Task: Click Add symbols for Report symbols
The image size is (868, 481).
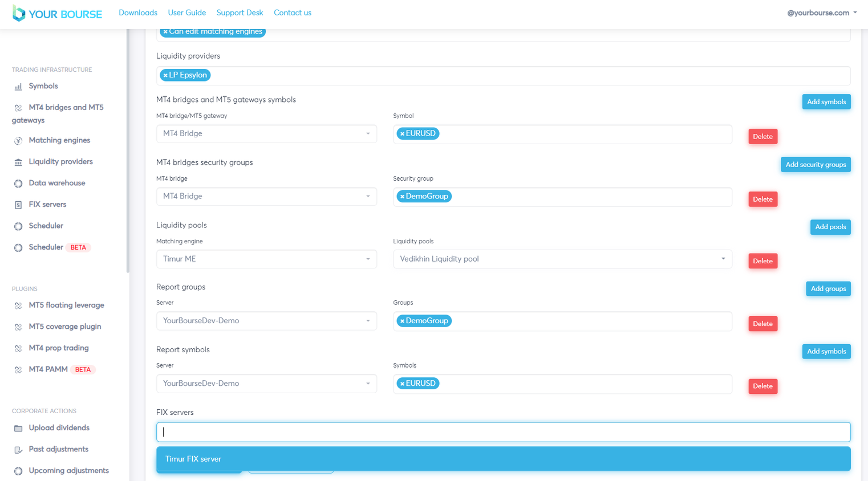Action: [826, 352]
